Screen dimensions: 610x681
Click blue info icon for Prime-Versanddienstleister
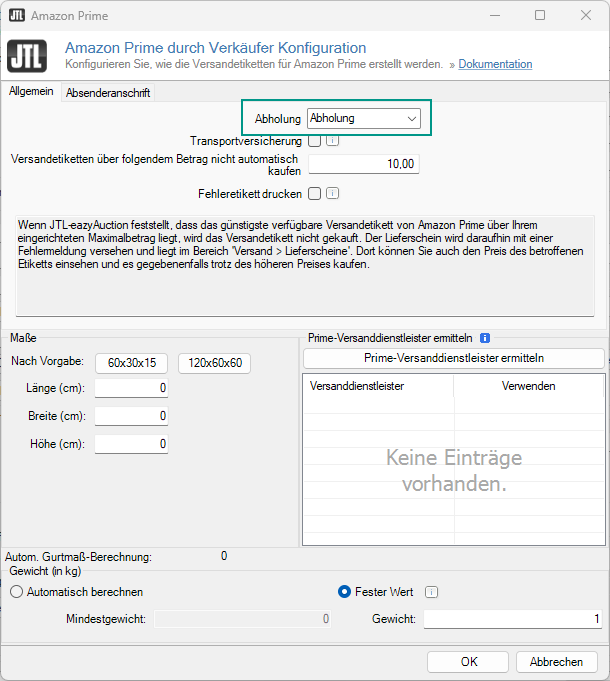click(x=485, y=338)
